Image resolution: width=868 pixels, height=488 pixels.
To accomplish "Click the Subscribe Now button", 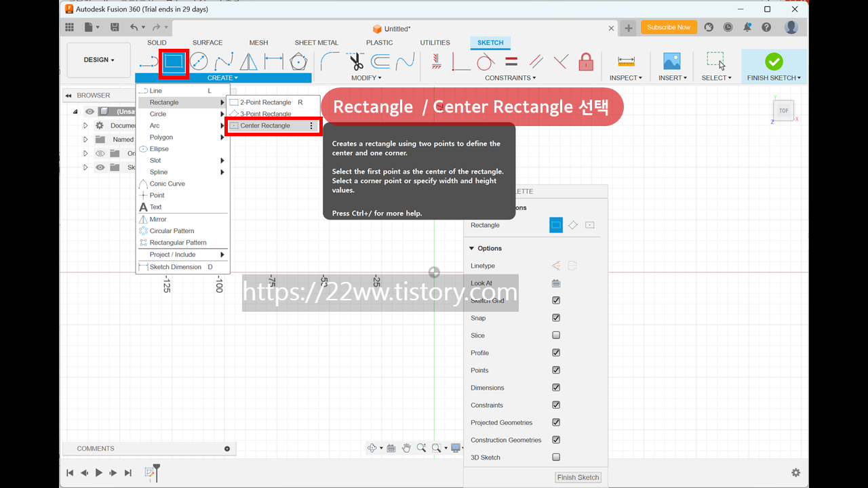I will 669,27.
